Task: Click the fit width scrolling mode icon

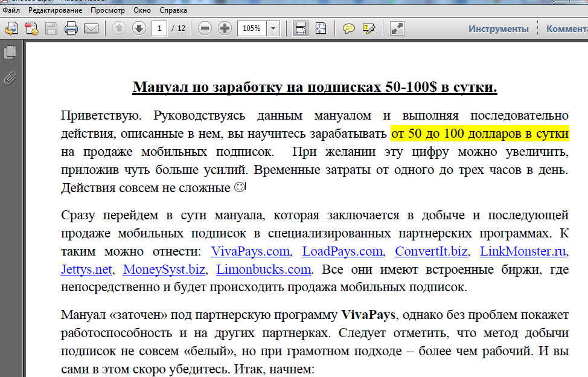Action: click(x=301, y=28)
